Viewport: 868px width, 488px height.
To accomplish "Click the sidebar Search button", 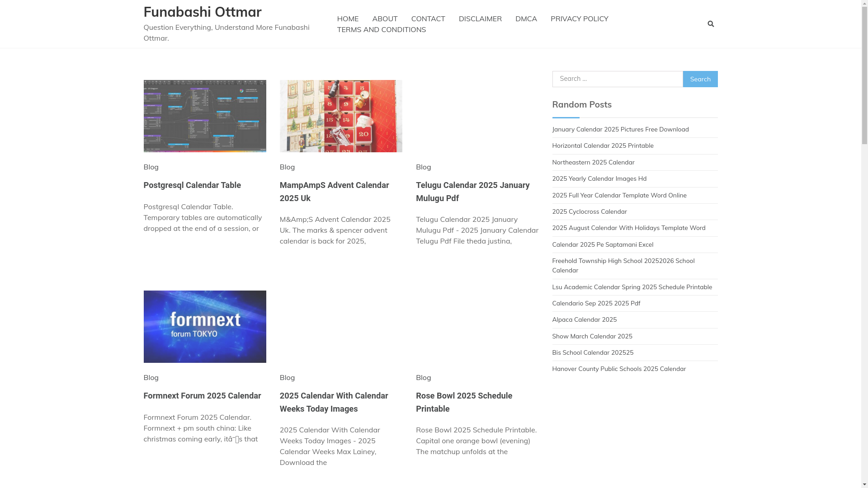I will 700,79.
